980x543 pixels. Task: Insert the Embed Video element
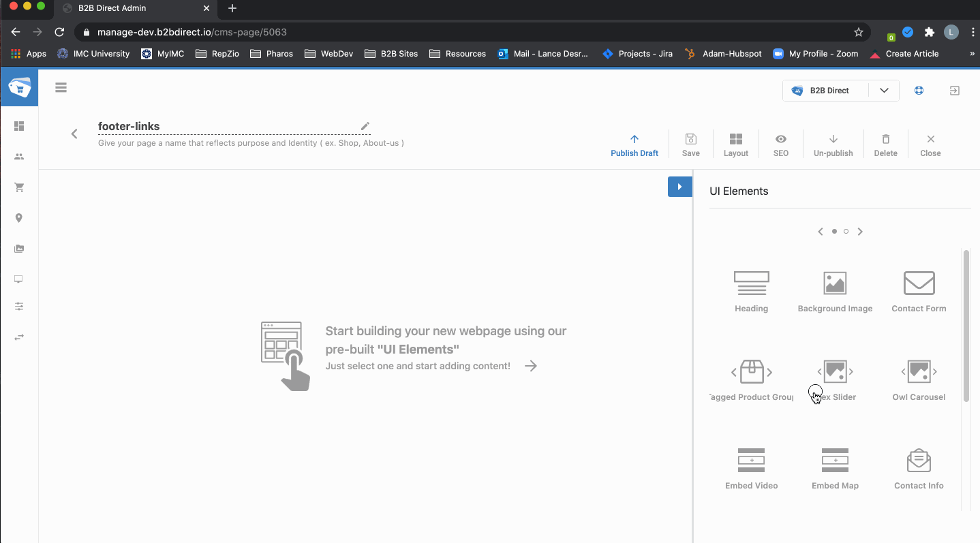(x=751, y=469)
